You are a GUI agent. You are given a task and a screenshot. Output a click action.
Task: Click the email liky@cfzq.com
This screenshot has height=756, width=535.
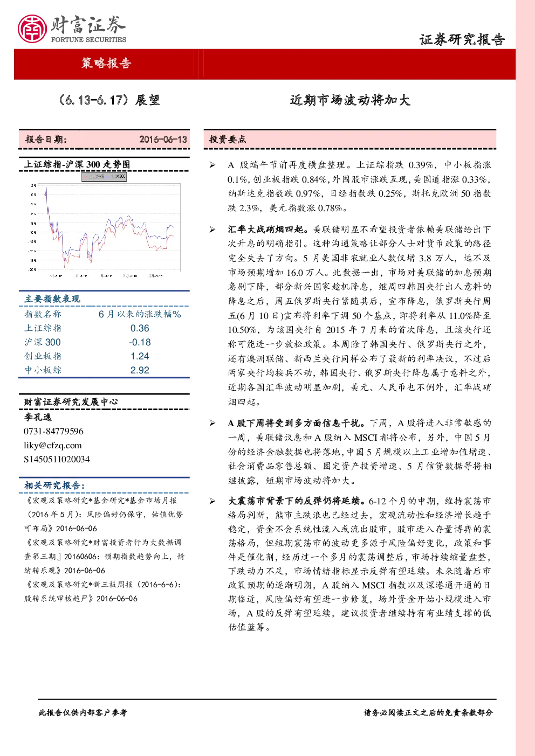pos(53,445)
